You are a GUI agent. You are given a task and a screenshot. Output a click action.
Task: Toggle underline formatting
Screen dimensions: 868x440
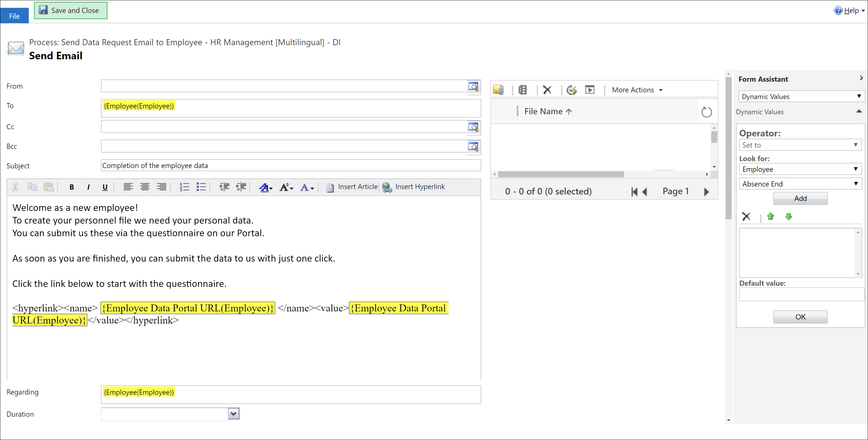tap(105, 187)
